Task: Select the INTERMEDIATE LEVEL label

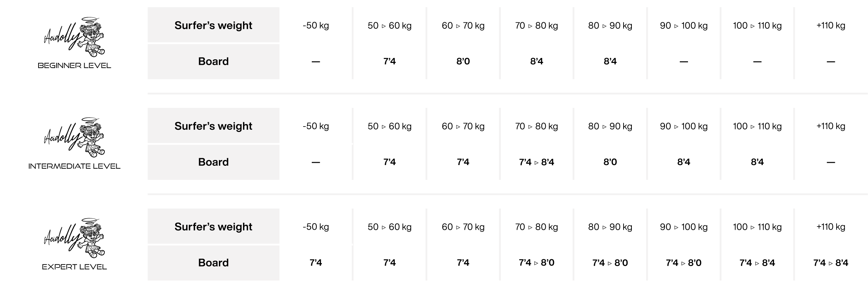Action: tap(75, 166)
